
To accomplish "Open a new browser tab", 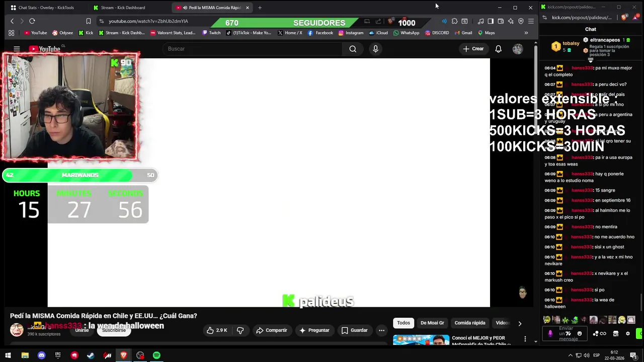I will [x=260, y=8].
